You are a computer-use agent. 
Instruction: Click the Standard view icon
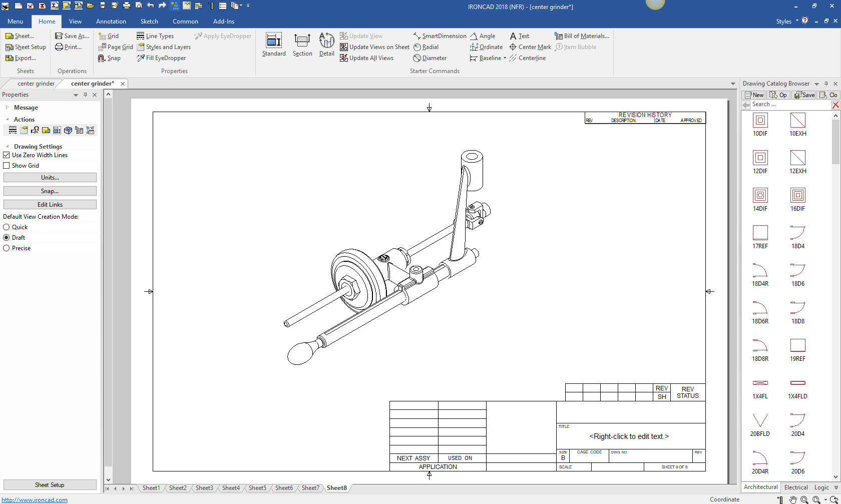pos(274,41)
